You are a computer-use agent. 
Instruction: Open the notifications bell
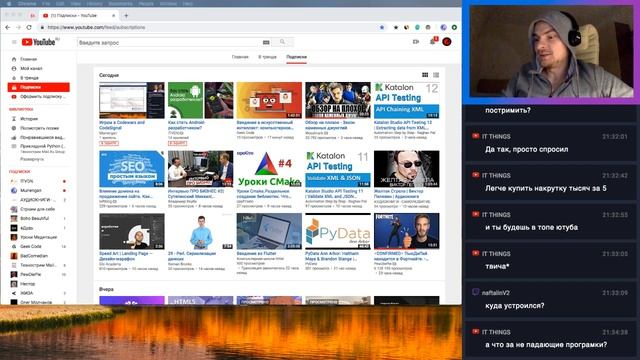click(x=433, y=42)
